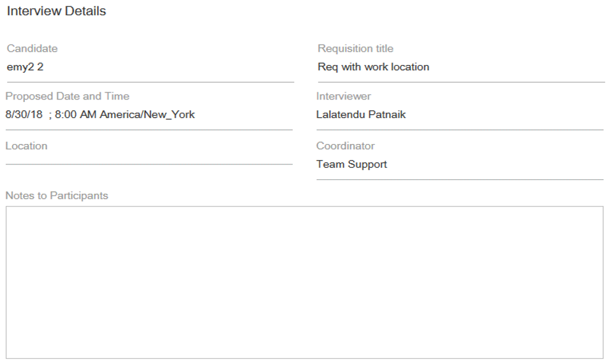Click the Proposed Date and Time label
Image resolution: width=609 pixels, height=364 pixels.
[x=67, y=96]
